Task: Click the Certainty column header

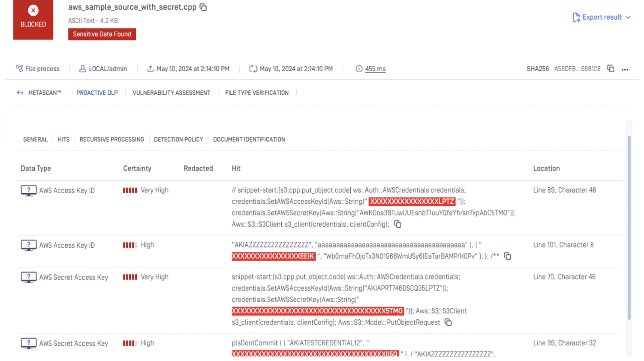Action: pos(137,168)
